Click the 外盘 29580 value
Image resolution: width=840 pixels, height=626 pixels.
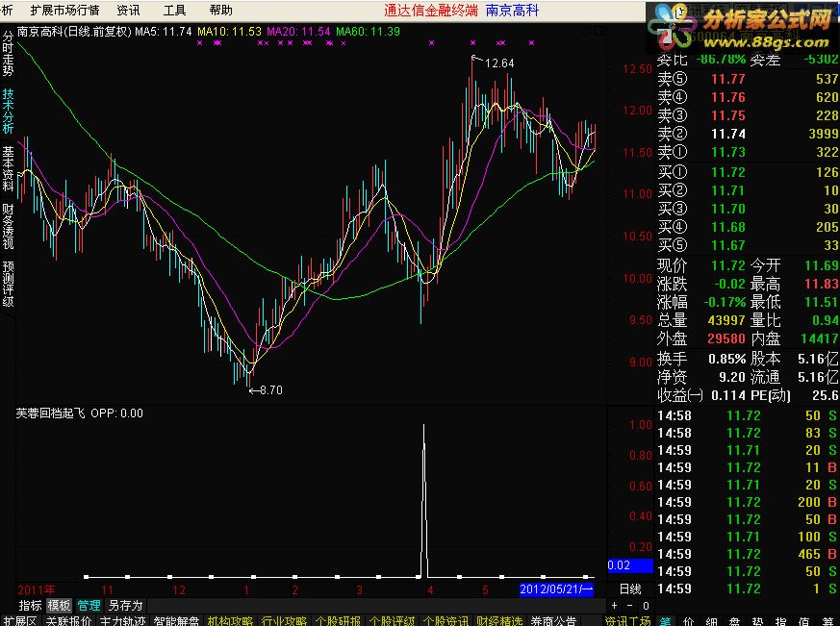coord(726,338)
